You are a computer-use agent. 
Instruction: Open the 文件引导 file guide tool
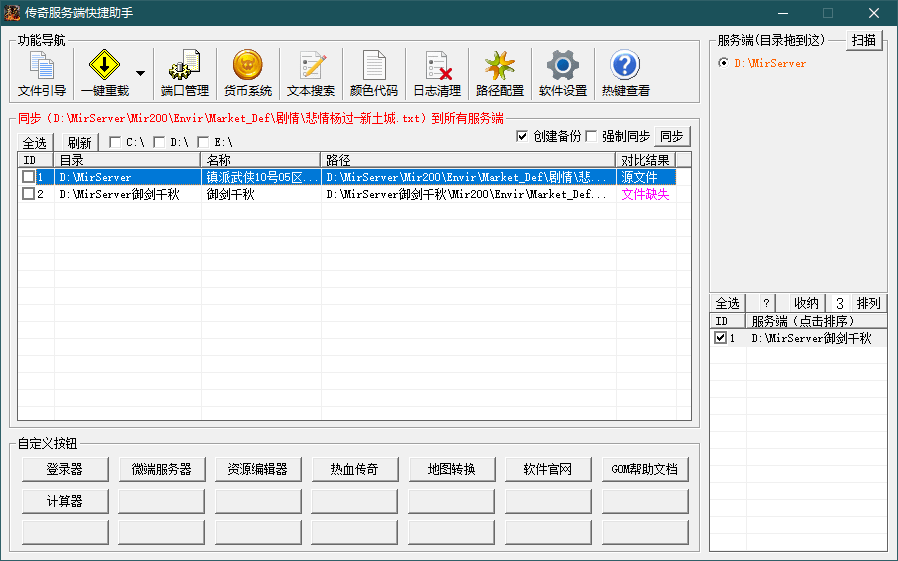42,74
